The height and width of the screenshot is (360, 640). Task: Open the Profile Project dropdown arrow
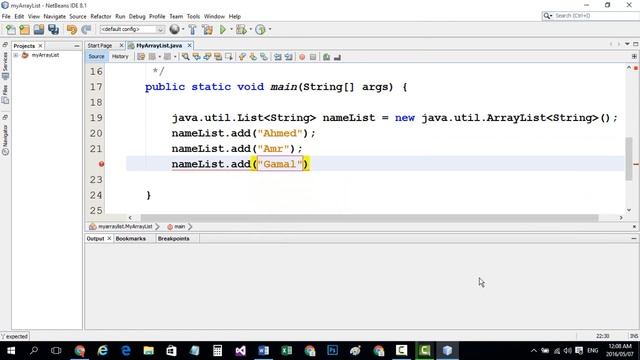270,29
